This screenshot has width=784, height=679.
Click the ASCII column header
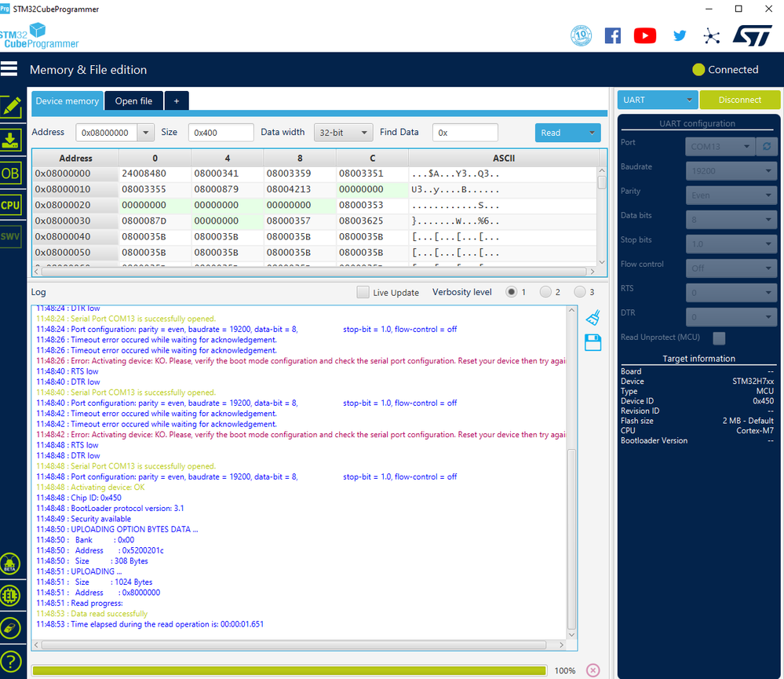[504, 158]
